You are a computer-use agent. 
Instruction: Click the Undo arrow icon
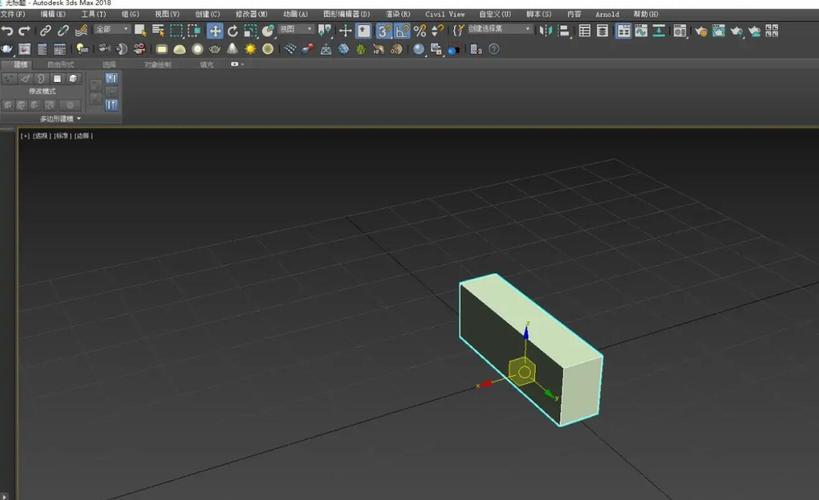(x=7, y=31)
